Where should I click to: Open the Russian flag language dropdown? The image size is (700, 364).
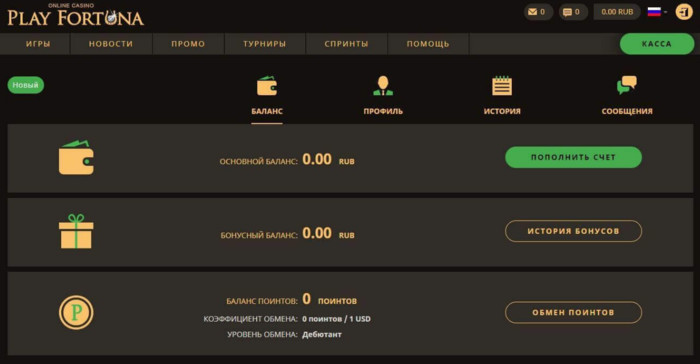(x=657, y=12)
